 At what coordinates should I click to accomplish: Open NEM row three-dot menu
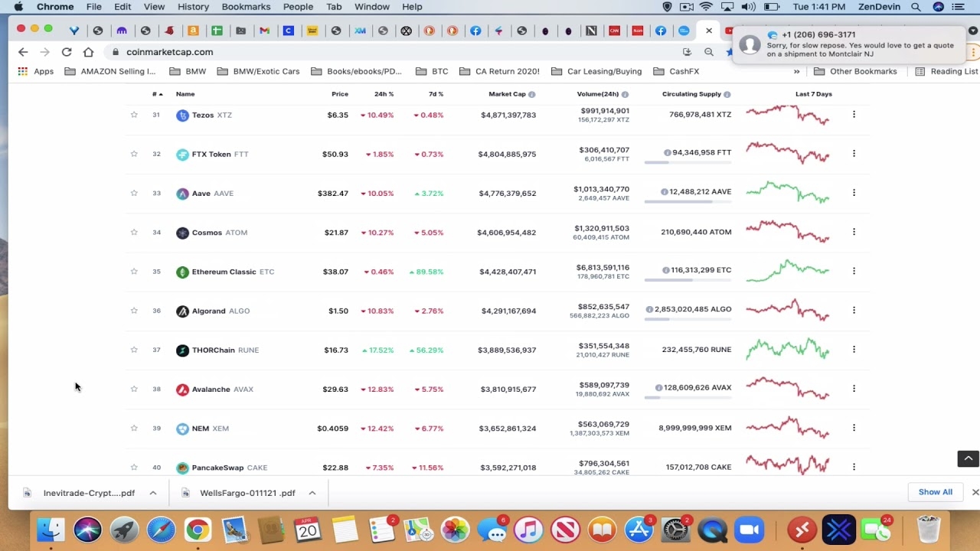coord(854,428)
